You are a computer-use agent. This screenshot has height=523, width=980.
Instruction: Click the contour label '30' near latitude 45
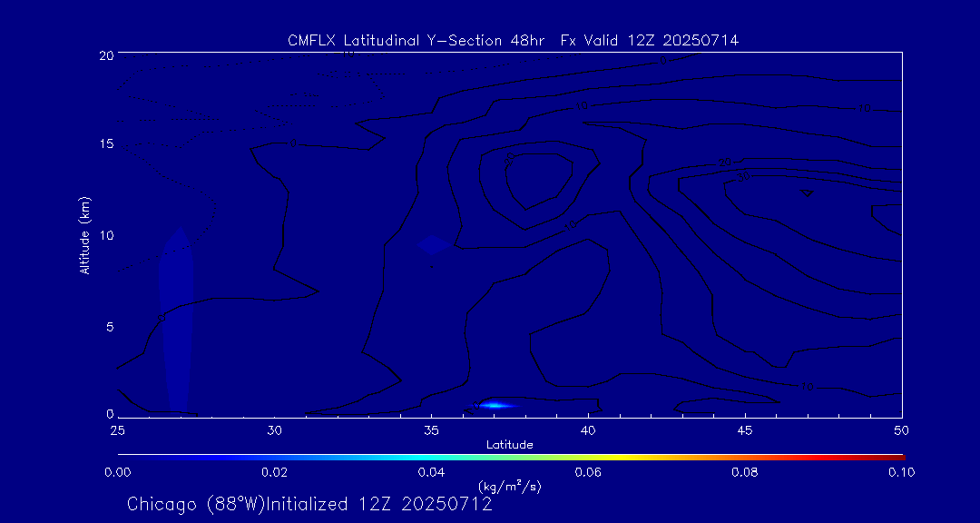[744, 177]
